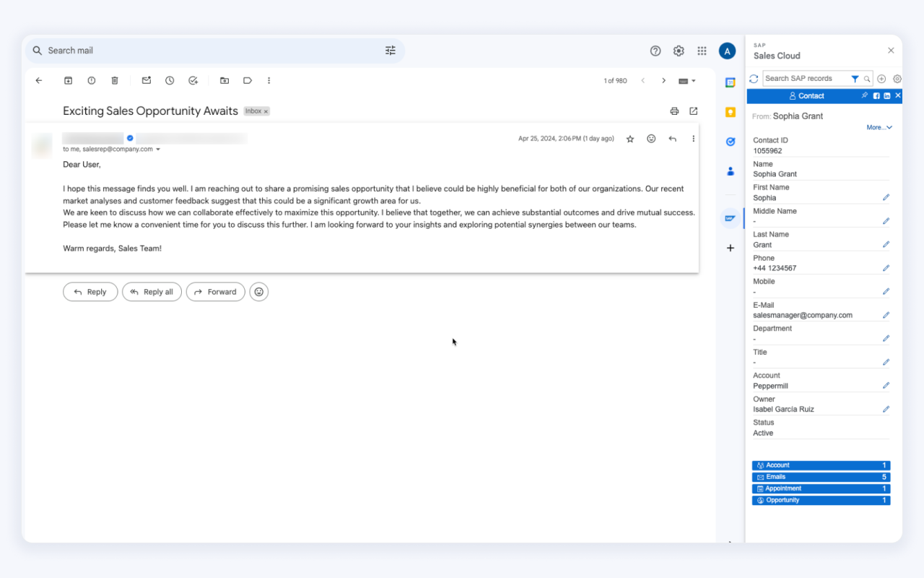This screenshot has height=578, width=924.
Task: Pin the Contact card
Action: click(x=865, y=95)
